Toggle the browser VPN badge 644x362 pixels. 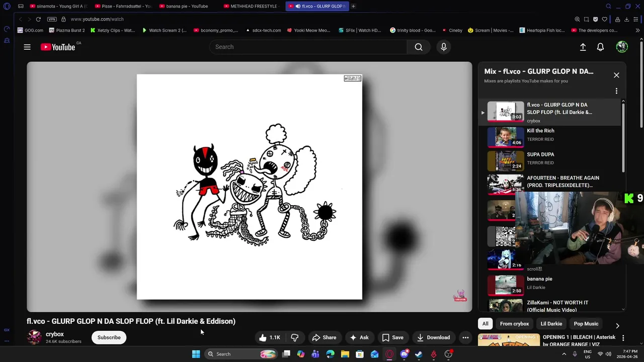point(52,19)
